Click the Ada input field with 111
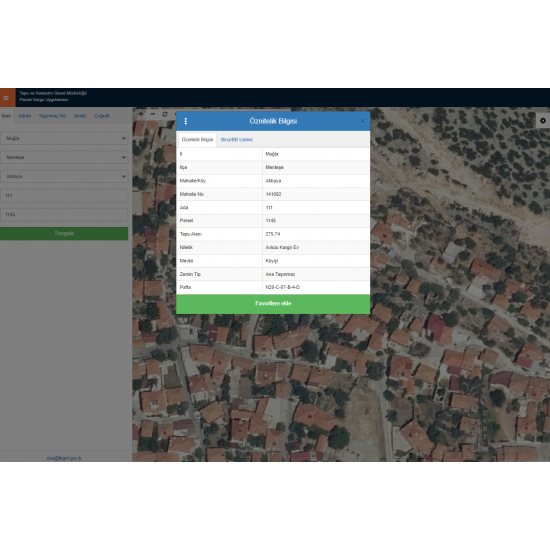This screenshot has height=550, width=550. (x=64, y=195)
